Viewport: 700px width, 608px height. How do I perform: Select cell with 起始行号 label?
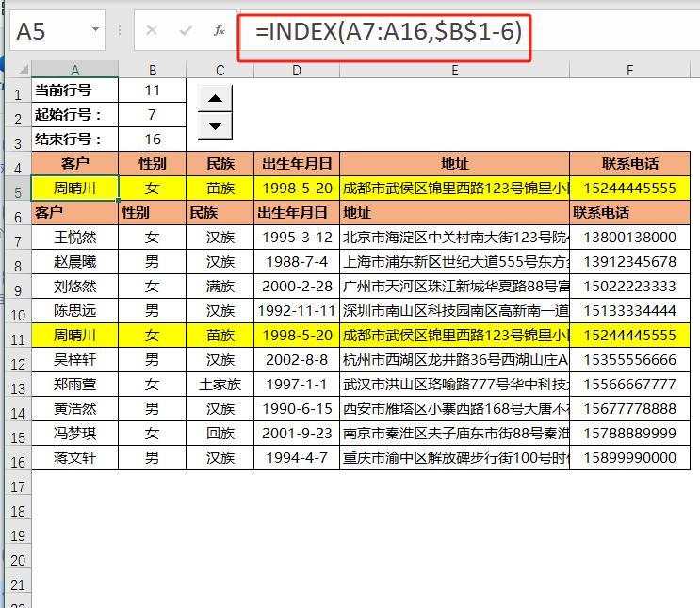coord(75,115)
